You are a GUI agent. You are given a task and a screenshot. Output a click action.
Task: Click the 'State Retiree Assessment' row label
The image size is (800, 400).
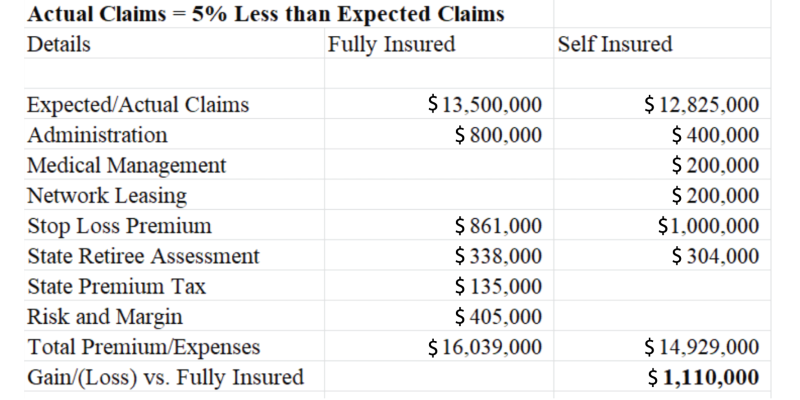click(x=143, y=257)
